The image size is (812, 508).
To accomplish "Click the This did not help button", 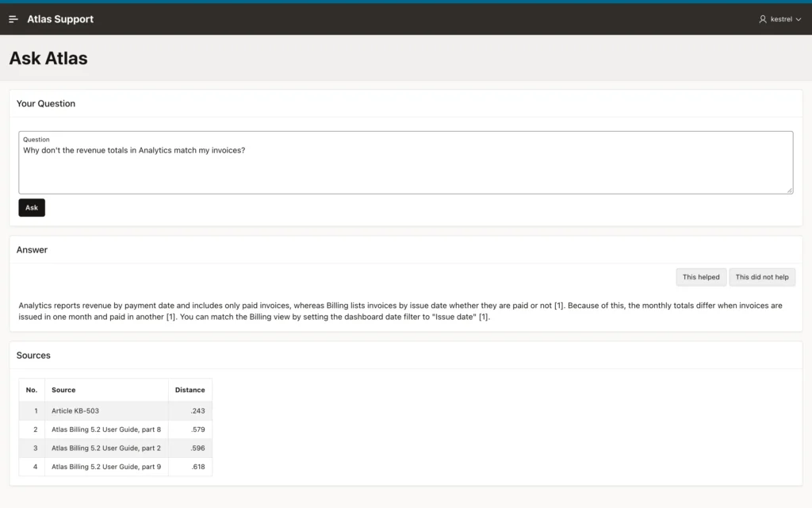I will click(x=762, y=277).
